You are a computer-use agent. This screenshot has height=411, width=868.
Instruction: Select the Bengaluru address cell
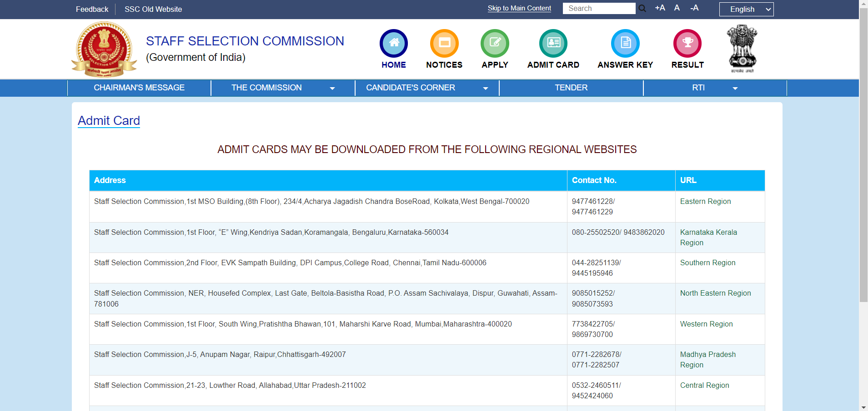click(x=328, y=238)
